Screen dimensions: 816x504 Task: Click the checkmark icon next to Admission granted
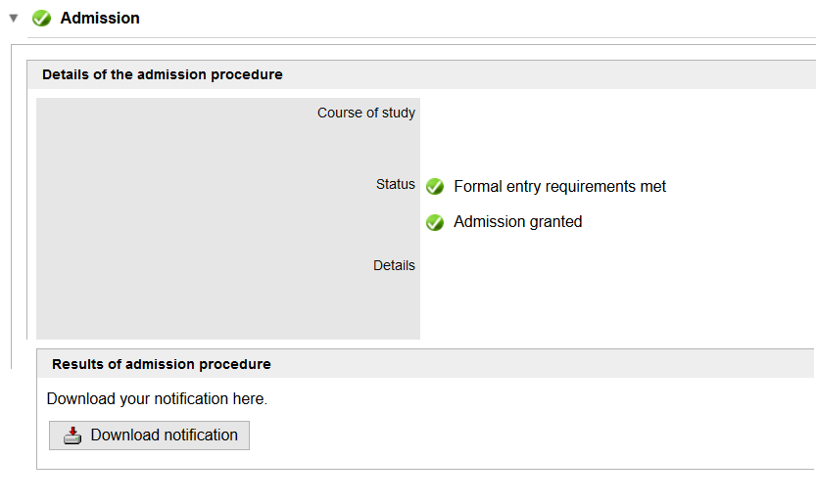[435, 223]
